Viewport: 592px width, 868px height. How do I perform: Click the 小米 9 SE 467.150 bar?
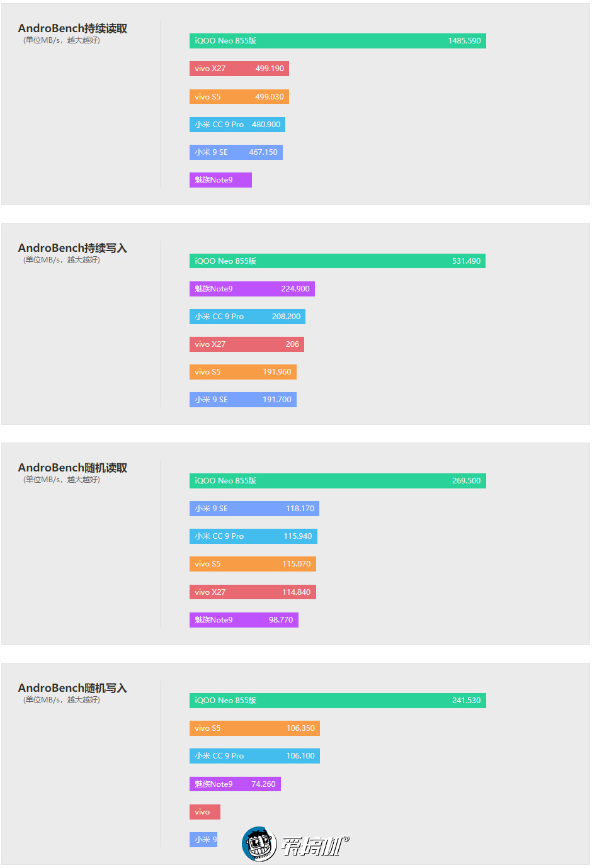point(236,152)
